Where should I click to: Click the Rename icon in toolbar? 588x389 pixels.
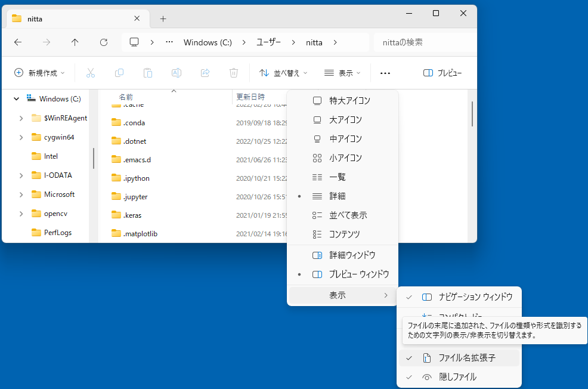point(177,73)
